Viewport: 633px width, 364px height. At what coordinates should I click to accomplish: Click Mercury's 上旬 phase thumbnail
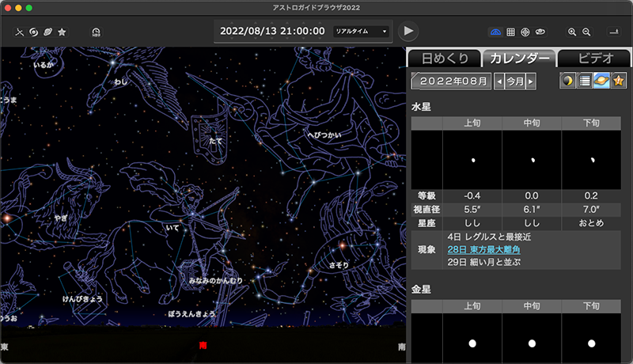pyautogui.click(x=472, y=160)
